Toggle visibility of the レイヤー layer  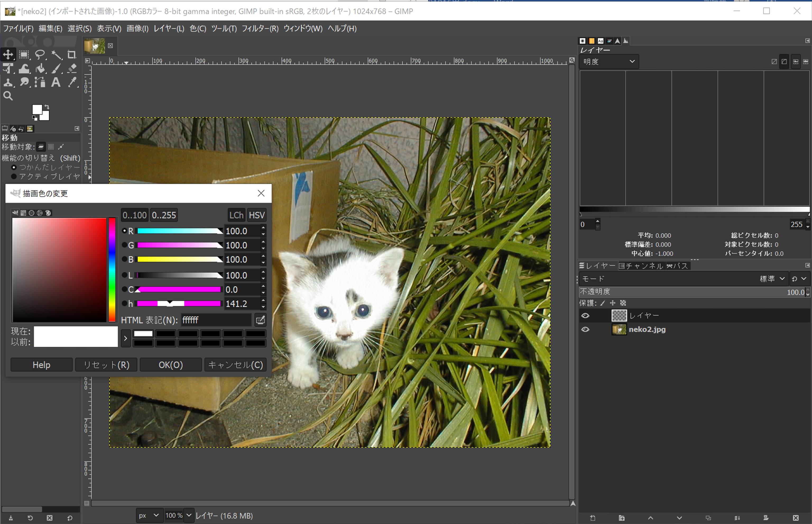point(585,315)
